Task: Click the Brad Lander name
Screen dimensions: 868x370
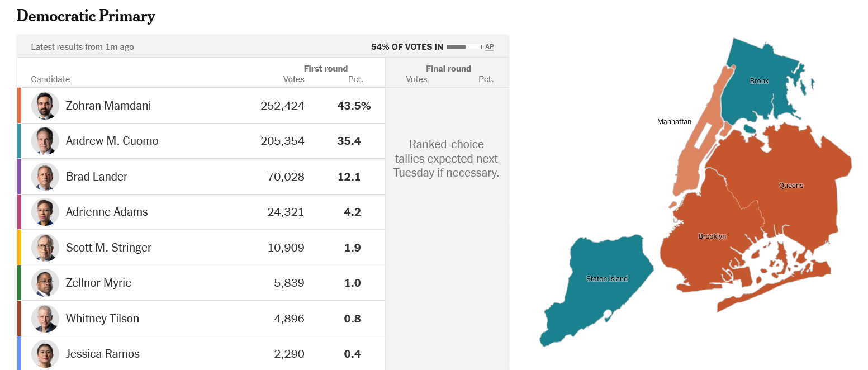Action: pos(97,177)
